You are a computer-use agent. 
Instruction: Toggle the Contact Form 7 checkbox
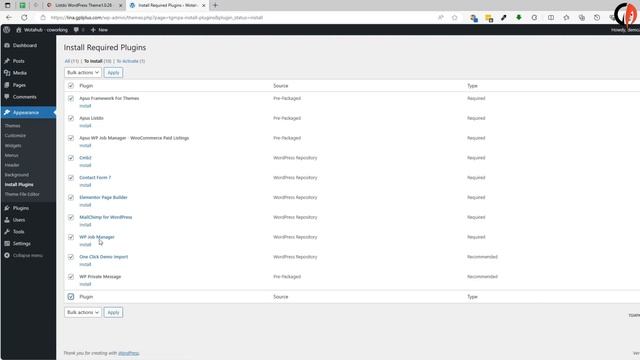[x=71, y=178]
